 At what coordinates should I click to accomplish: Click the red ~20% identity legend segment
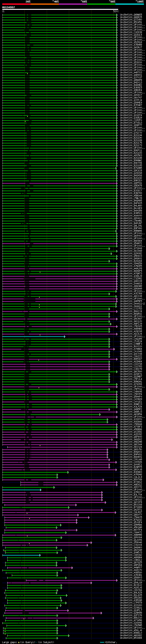[x=16, y=4]
